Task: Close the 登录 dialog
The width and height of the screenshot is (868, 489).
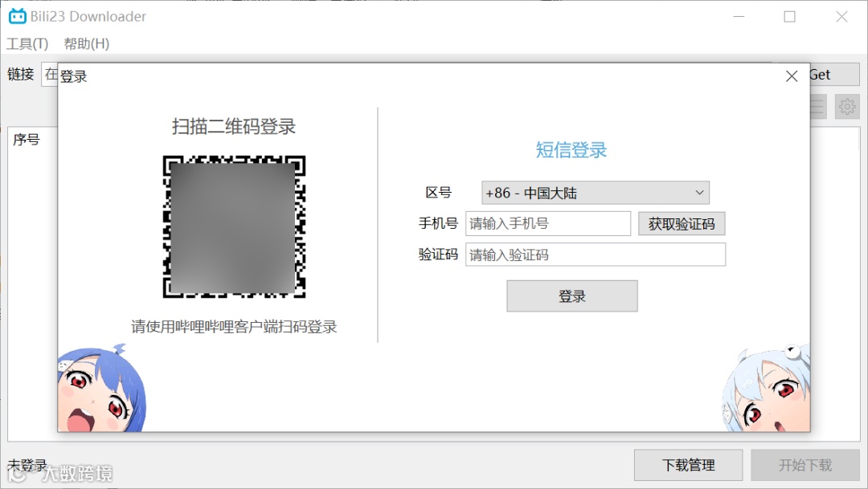Action: pos(792,76)
